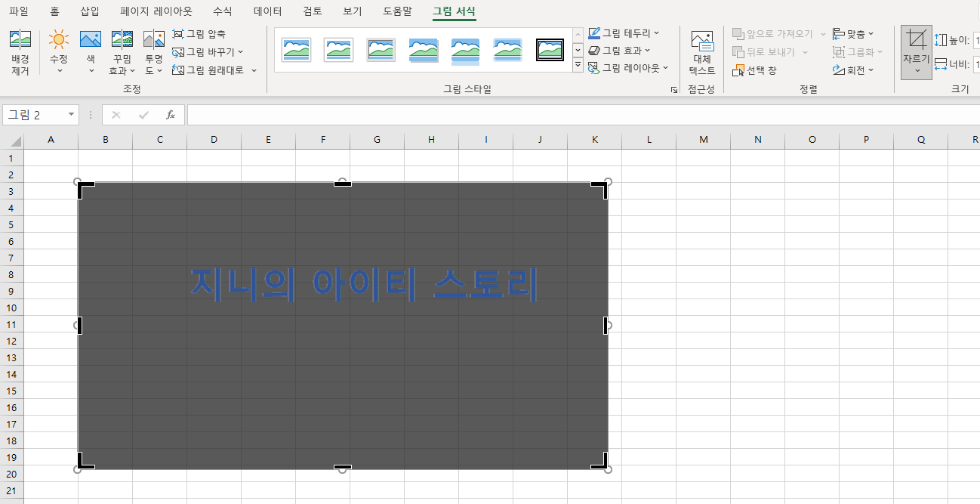
Task: Select row 1 header
Action: coord(11,158)
